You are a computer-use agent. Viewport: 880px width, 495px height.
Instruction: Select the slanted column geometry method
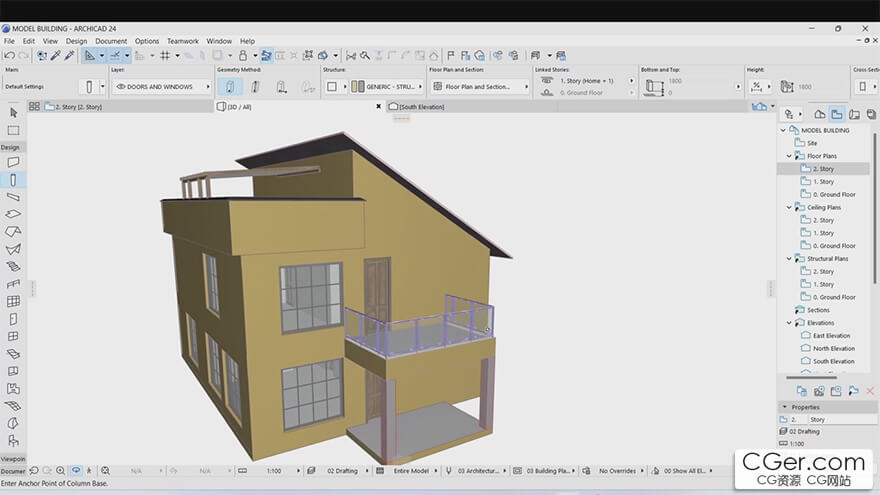point(255,87)
